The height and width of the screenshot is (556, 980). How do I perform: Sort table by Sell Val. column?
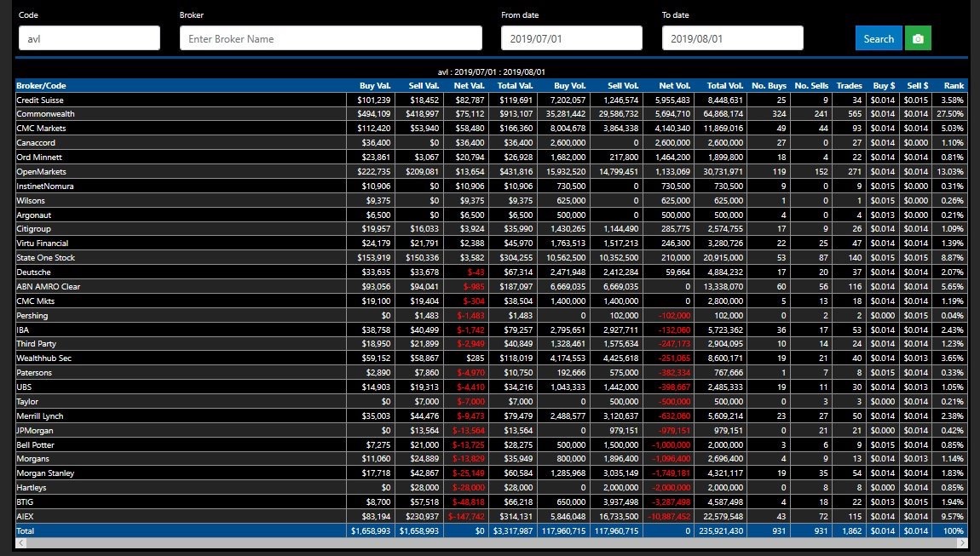[424, 86]
